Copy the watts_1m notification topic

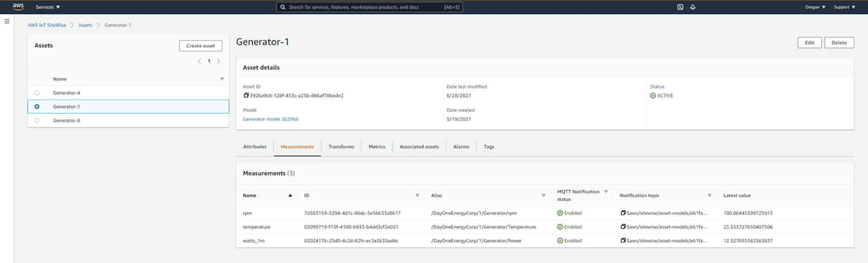623,241
